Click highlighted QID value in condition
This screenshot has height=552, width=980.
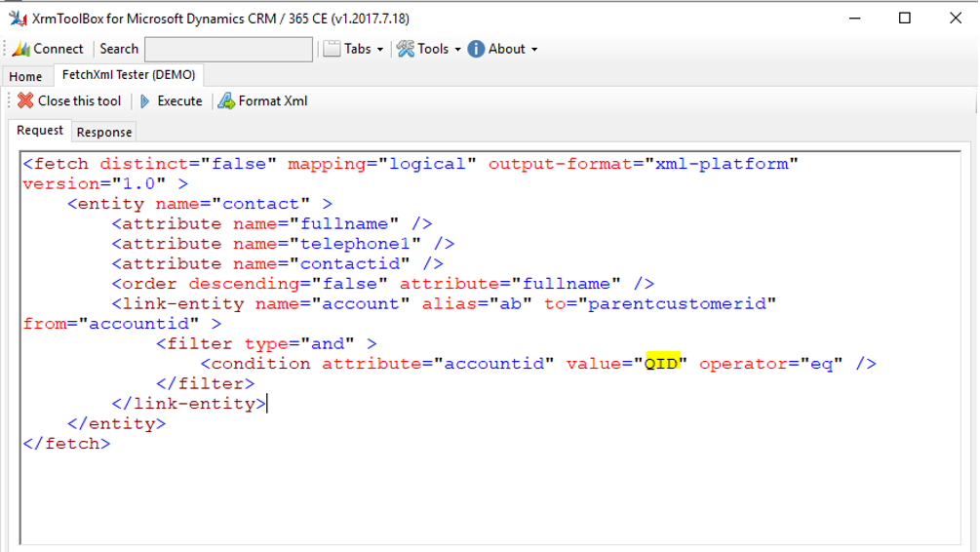[662, 363]
